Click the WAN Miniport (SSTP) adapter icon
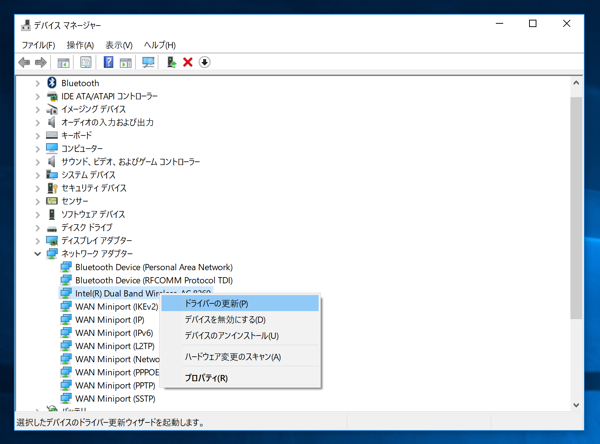 click(66, 398)
